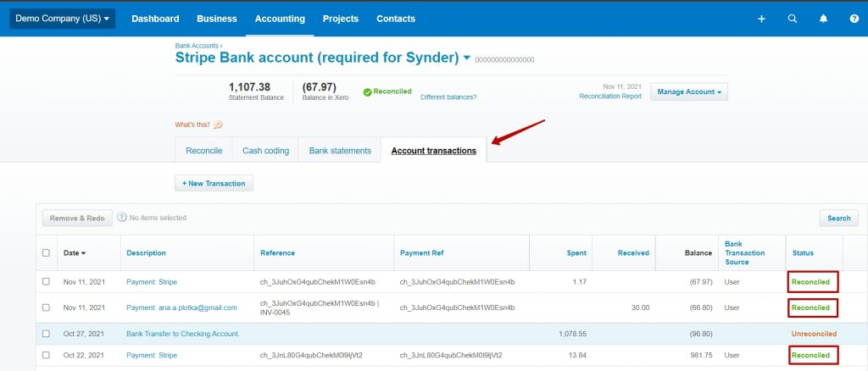The image size is (868, 371).
Task: Switch to the Bank statements tab
Action: click(340, 151)
